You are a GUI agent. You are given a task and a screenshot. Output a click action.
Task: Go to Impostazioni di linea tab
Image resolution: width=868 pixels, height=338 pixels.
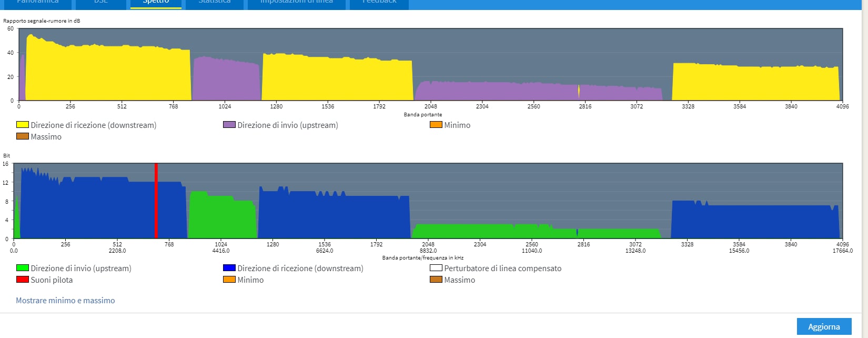(296, 3)
